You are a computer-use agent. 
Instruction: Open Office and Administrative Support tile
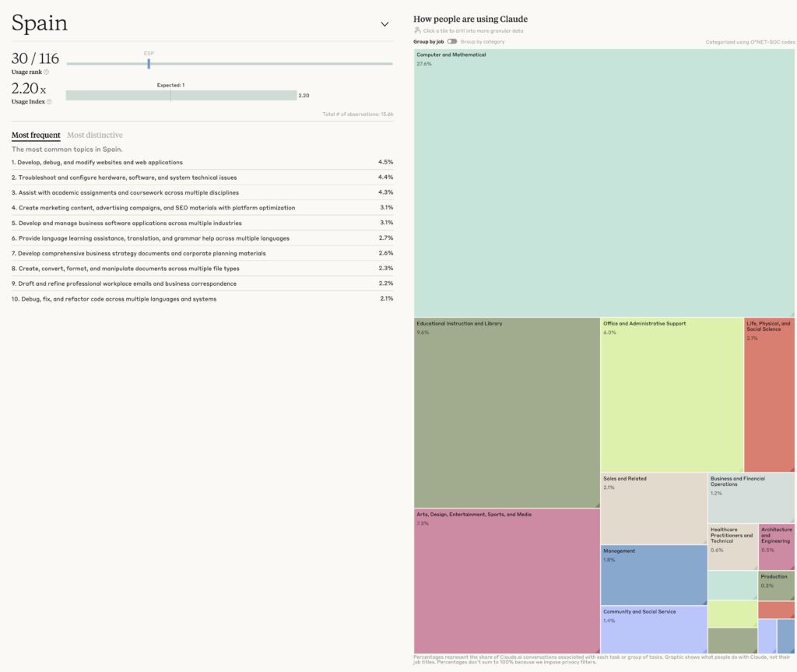click(x=672, y=395)
